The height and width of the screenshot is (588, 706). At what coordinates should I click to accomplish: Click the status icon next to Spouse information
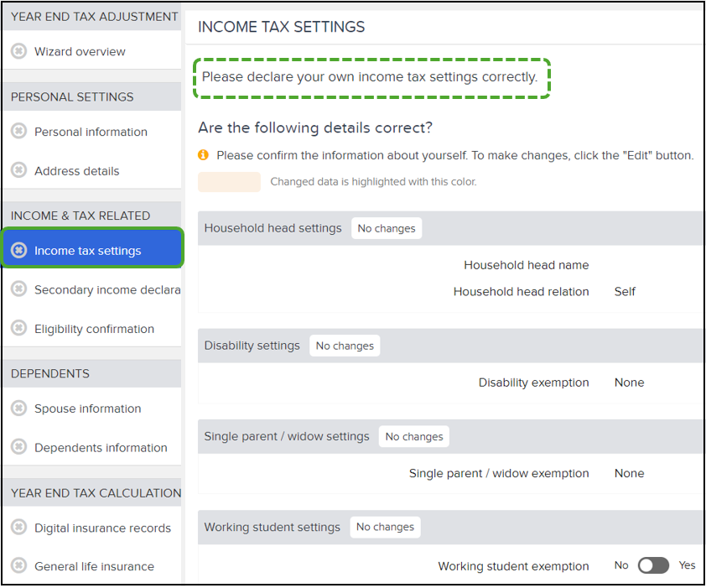point(18,408)
